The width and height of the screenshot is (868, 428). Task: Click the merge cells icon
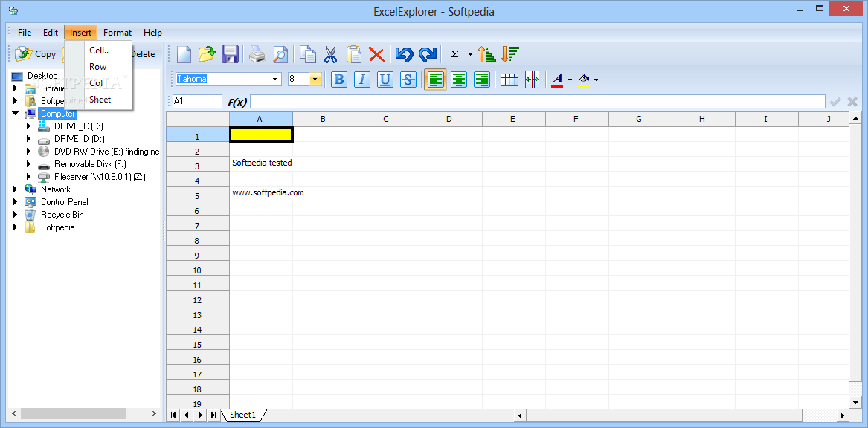click(532, 80)
